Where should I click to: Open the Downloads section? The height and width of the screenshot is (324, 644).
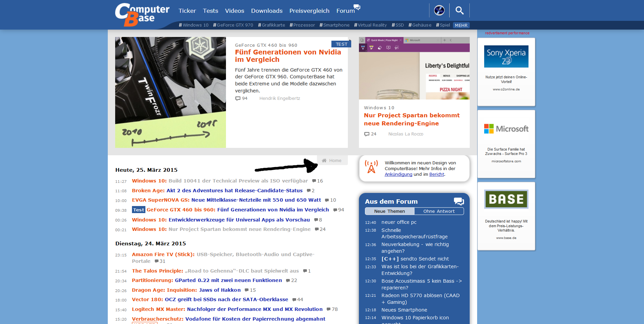click(267, 11)
